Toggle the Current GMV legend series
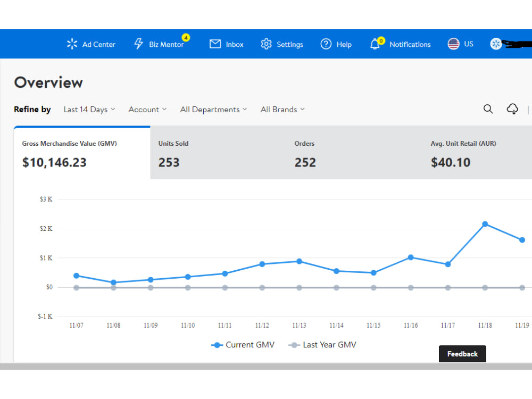 243,345
